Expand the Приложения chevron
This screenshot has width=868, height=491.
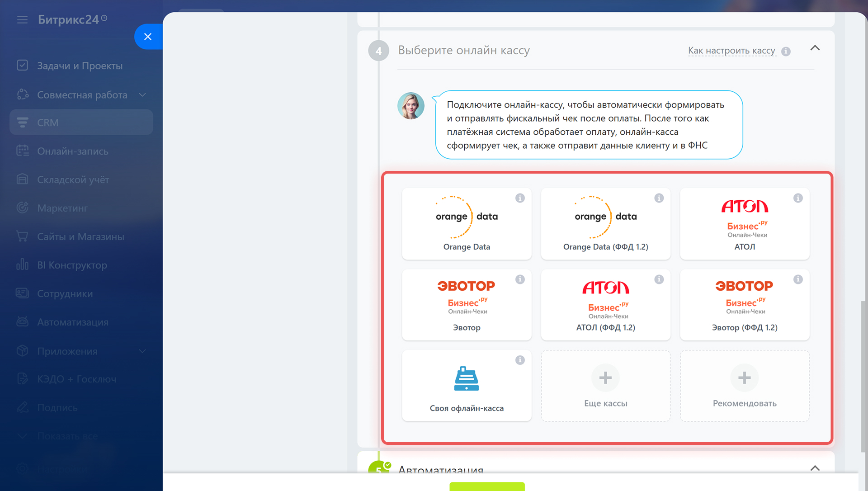point(142,351)
